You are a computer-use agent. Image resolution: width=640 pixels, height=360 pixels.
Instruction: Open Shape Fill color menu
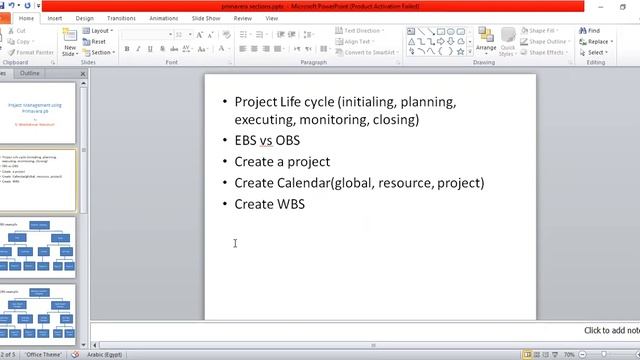(x=540, y=31)
